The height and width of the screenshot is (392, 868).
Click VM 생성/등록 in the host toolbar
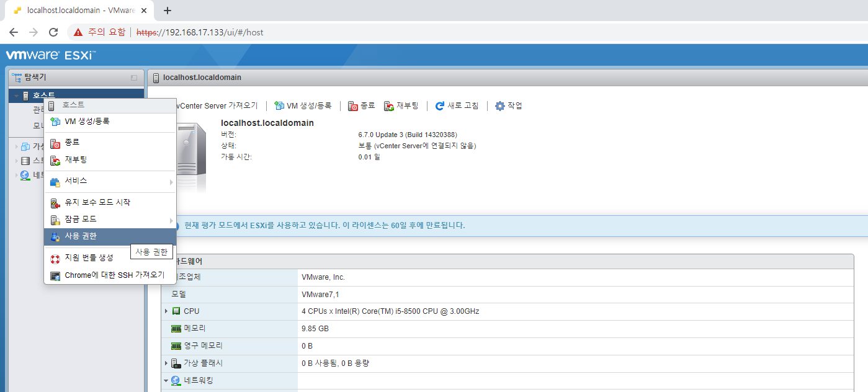(303, 106)
